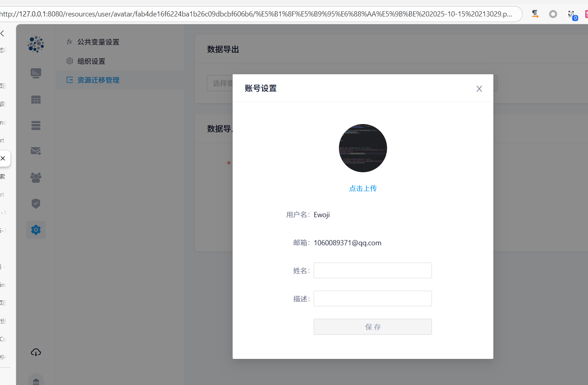588x385 pixels.
Task: Click the datart logo icon in sidebar
Action: (36, 44)
